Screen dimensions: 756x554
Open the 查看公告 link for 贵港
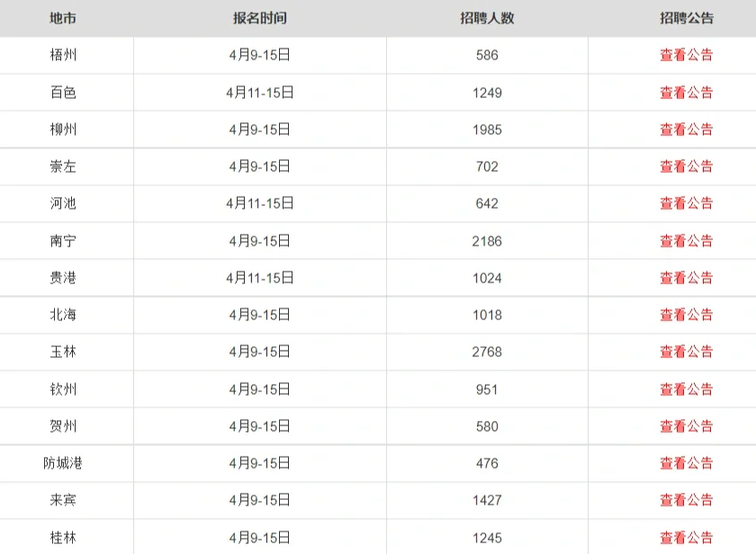click(686, 278)
